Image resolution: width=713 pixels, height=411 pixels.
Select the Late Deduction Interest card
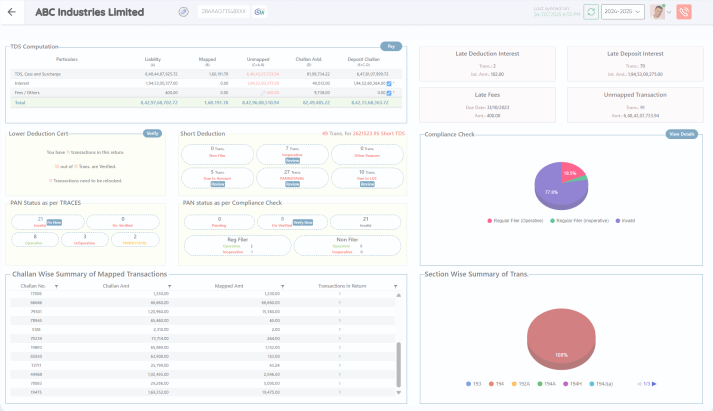point(489,63)
